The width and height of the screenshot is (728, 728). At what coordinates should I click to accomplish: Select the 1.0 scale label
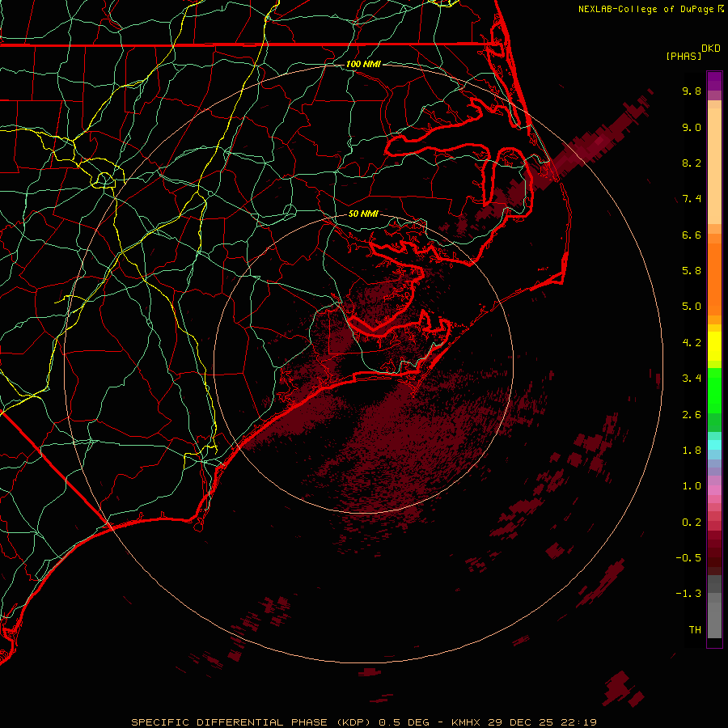click(692, 486)
